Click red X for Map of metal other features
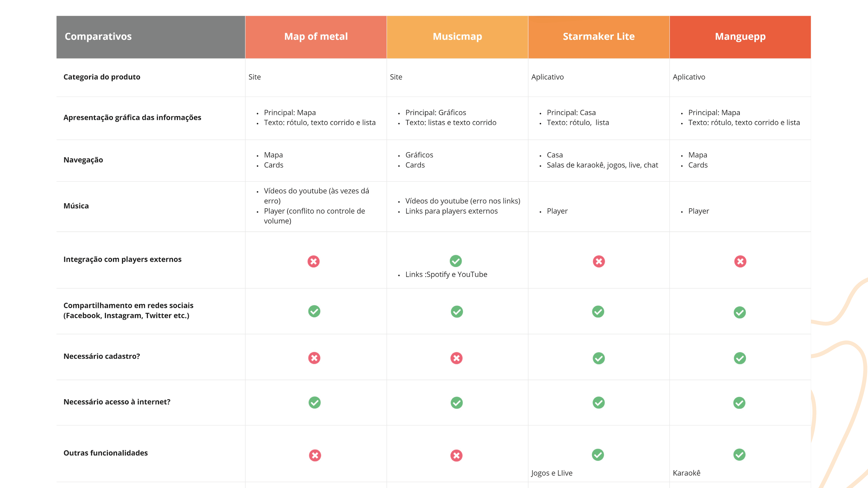 (315, 455)
